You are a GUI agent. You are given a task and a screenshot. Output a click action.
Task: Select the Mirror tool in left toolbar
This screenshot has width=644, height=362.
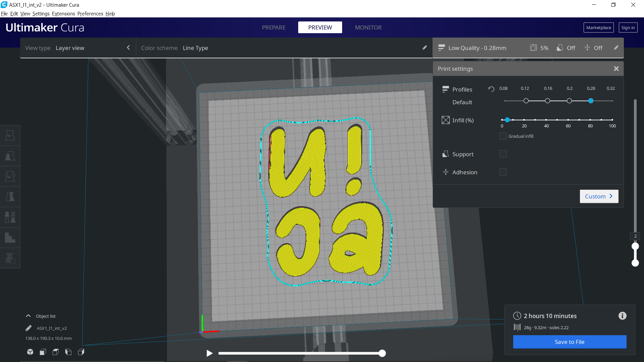click(10, 197)
